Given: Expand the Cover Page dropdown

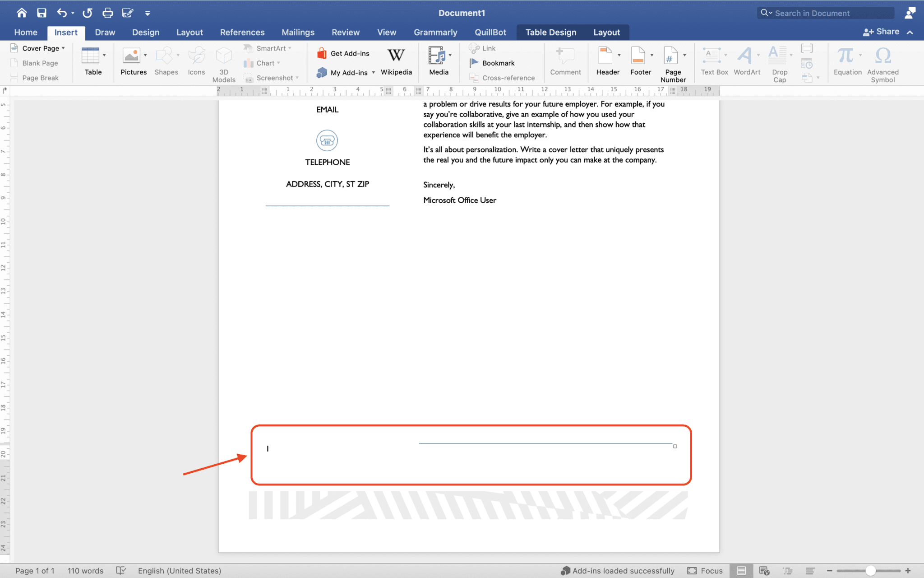Looking at the screenshot, I should point(63,48).
